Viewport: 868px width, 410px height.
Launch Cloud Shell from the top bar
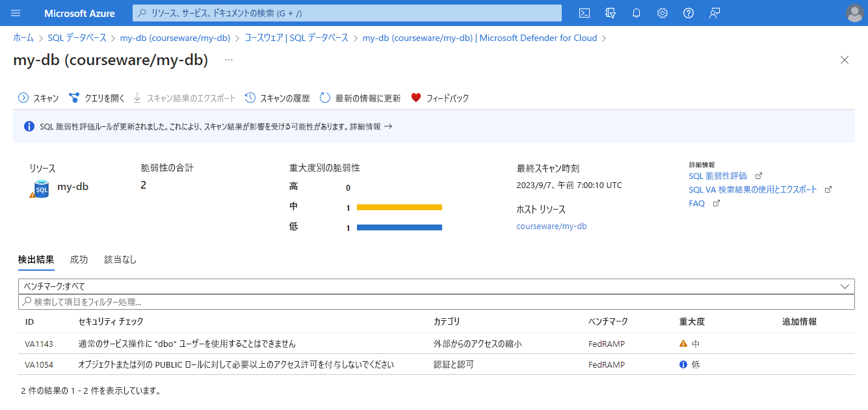585,13
